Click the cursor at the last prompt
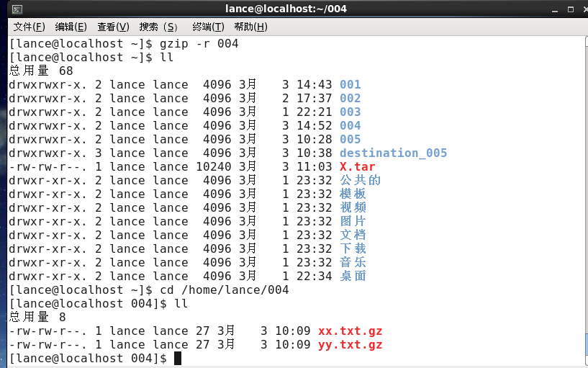The image size is (588, 368). click(178, 358)
